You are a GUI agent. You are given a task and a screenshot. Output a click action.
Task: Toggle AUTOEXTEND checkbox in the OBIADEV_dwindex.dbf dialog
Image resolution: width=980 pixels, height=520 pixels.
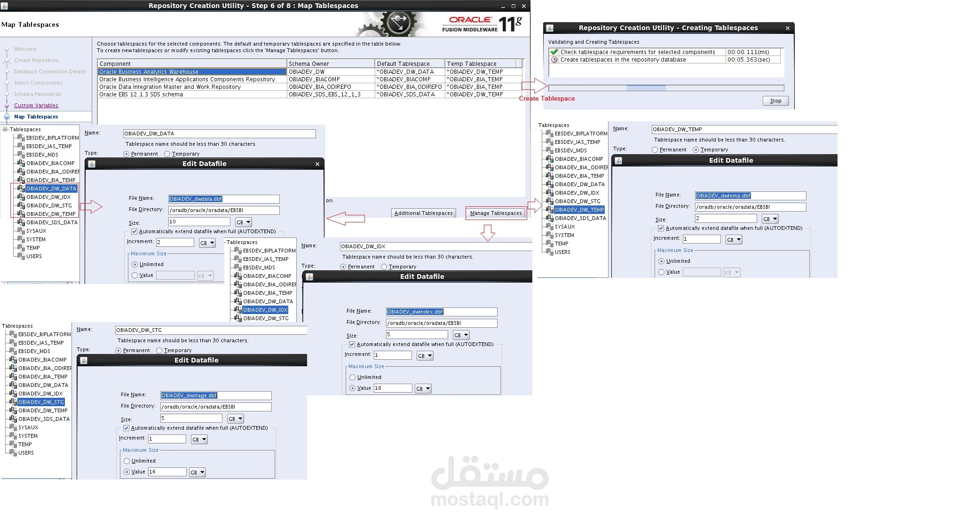(x=352, y=345)
